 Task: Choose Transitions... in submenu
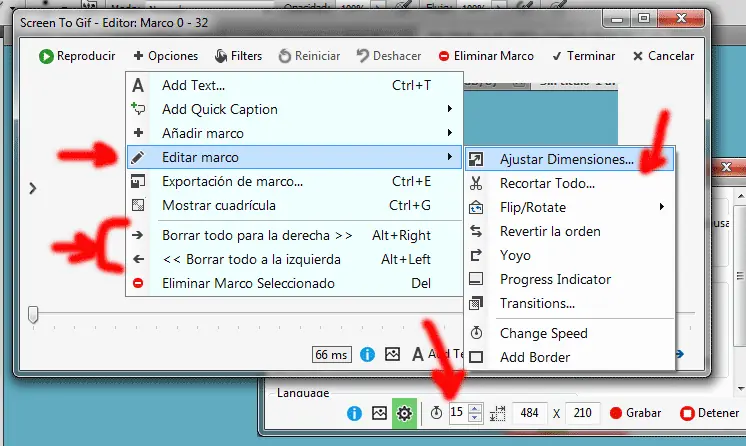(x=569, y=303)
